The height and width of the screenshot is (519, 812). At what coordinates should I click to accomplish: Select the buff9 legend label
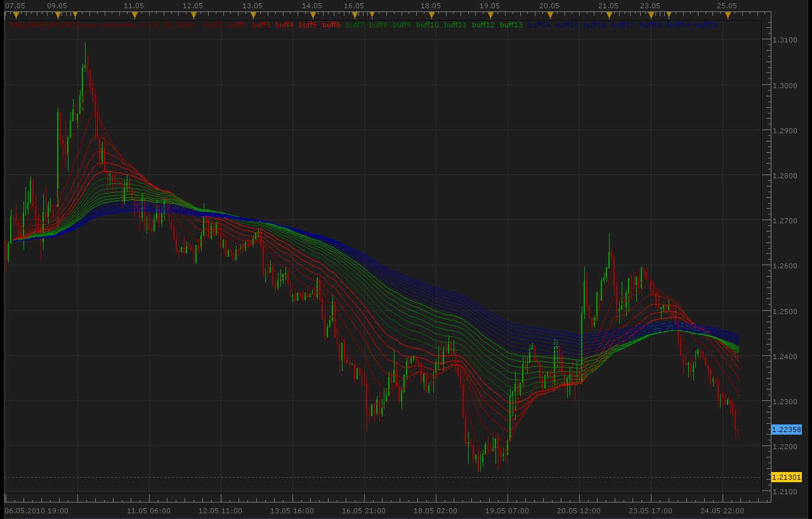pyautogui.click(x=402, y=25)
